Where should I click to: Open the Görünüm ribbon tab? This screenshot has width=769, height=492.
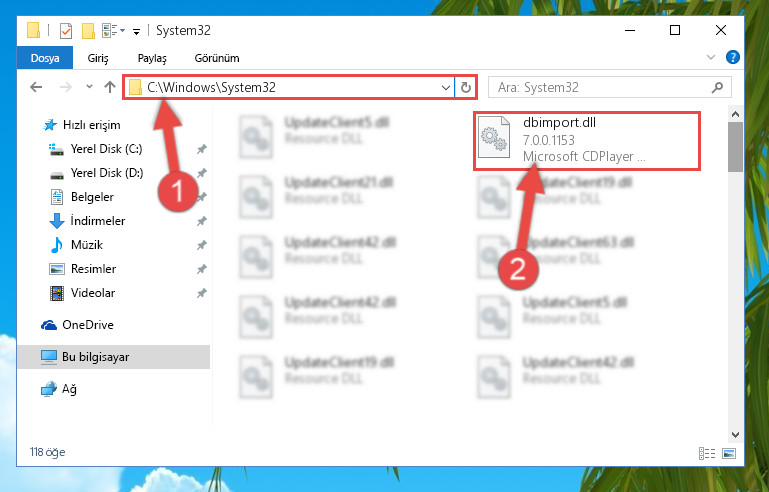point(217,58)
